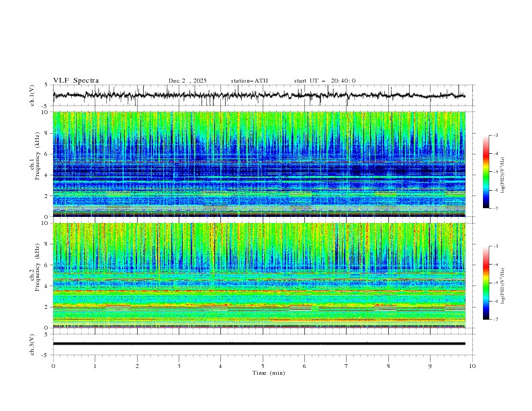
Task: Click time axis tick label "7"
Action: [x=347, y=366]
